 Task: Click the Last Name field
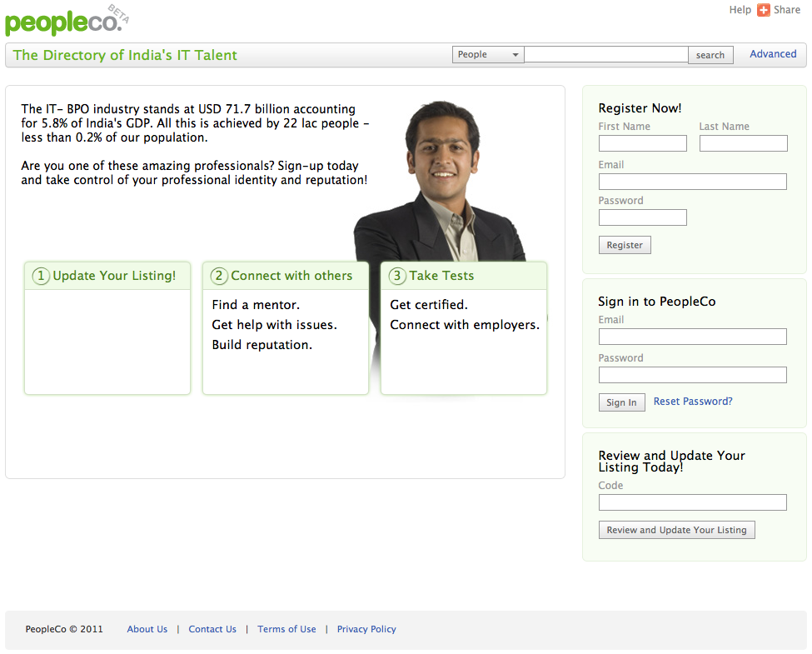[743, 143]
